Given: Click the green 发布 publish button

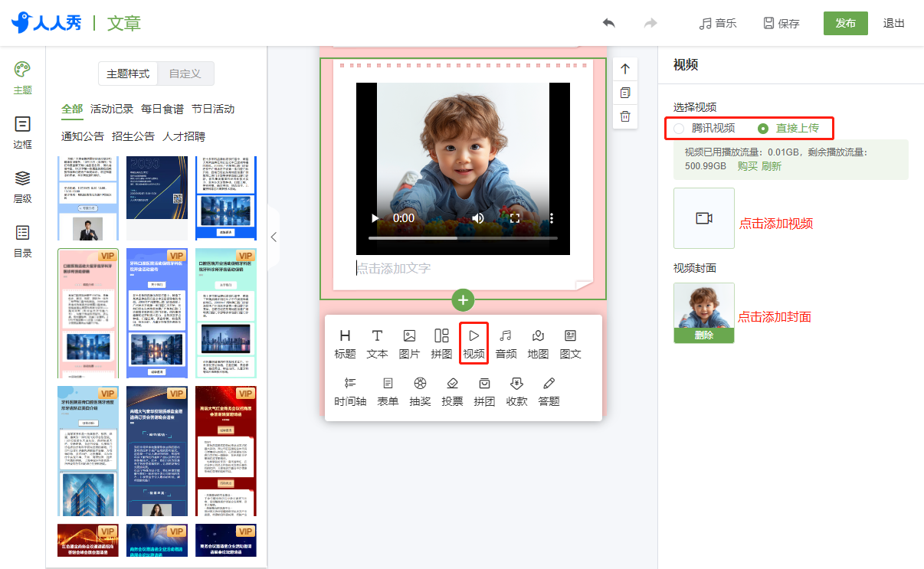Looking at the screenshot, I should coord(846,23).
